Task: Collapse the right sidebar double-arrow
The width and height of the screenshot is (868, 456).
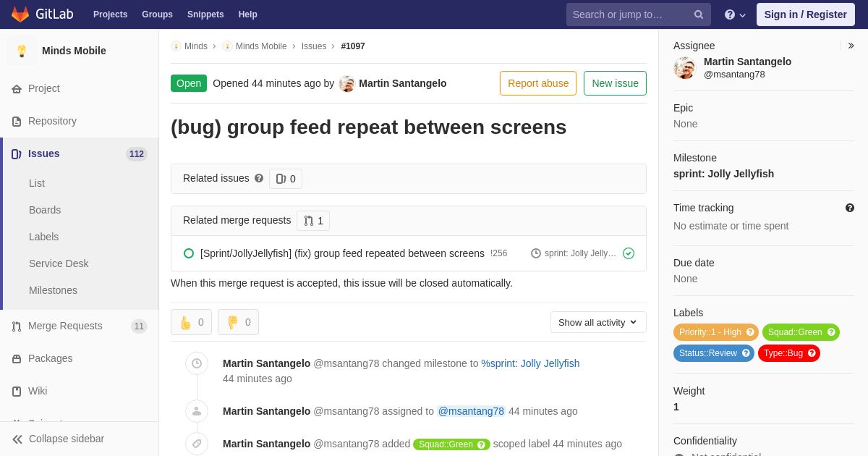Action: pos(851,46)
